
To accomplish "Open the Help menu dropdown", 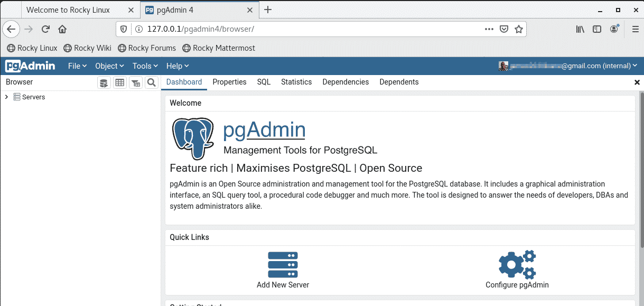I will [178, 66].
